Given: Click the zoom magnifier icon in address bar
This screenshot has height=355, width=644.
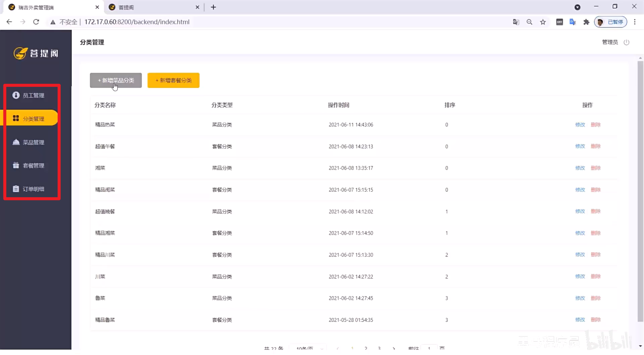Looking at the screenshot, I should pyautogui.click(x=529, y=22).
